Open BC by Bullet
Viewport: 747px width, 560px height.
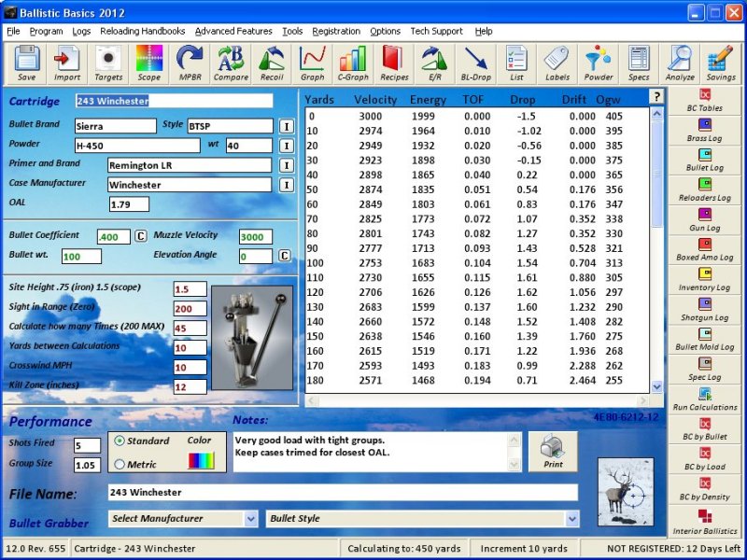point(705,429)
